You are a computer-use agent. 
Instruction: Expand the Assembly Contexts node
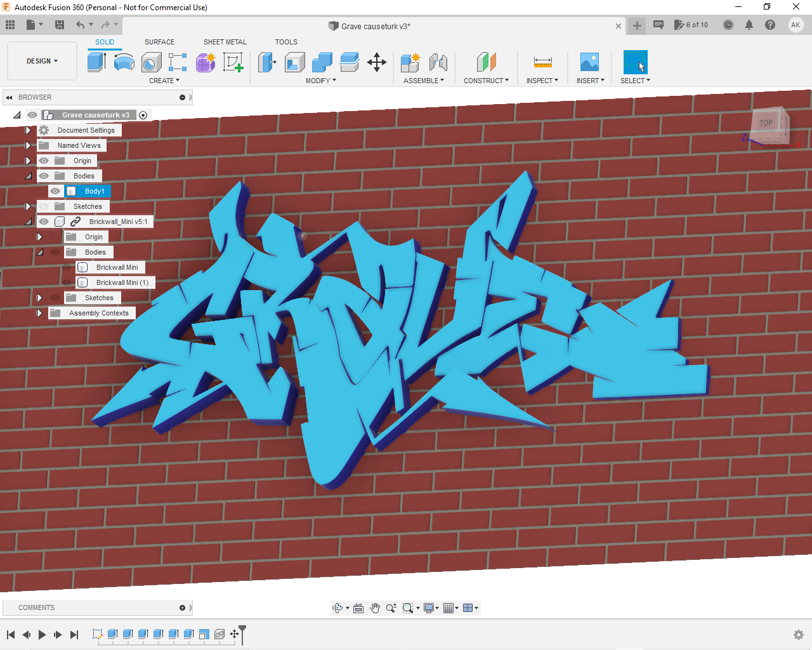click(39, 313)
